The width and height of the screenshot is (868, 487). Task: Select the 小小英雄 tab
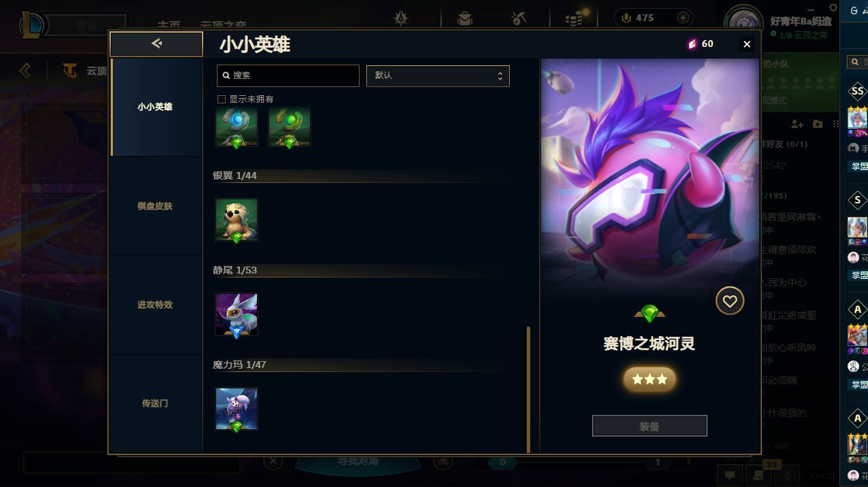tap(155, 107)
